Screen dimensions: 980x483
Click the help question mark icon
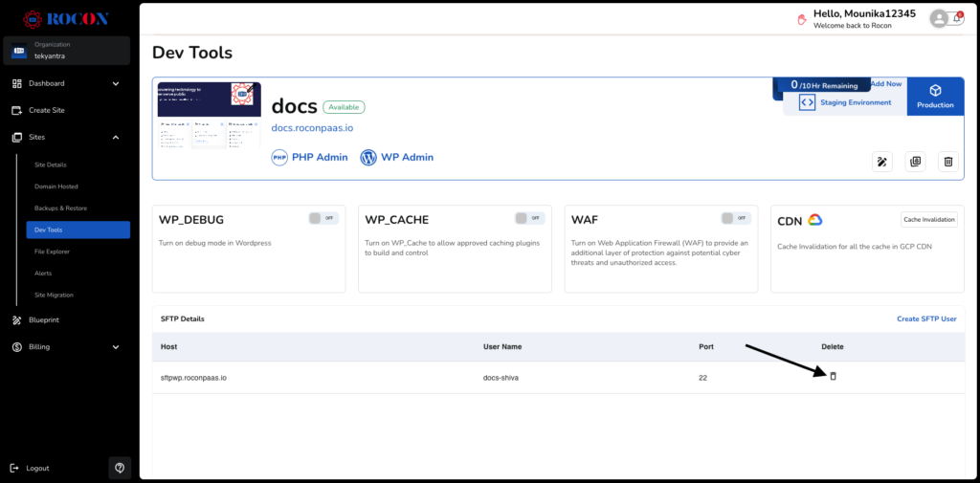120,468
